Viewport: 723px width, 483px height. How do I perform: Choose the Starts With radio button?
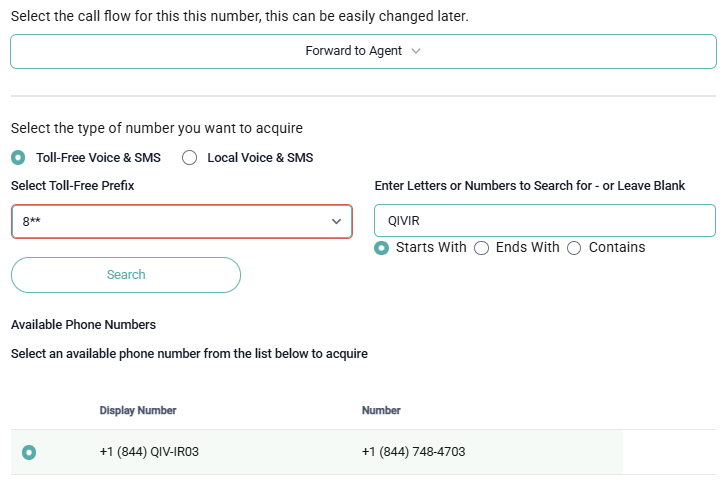381,248
